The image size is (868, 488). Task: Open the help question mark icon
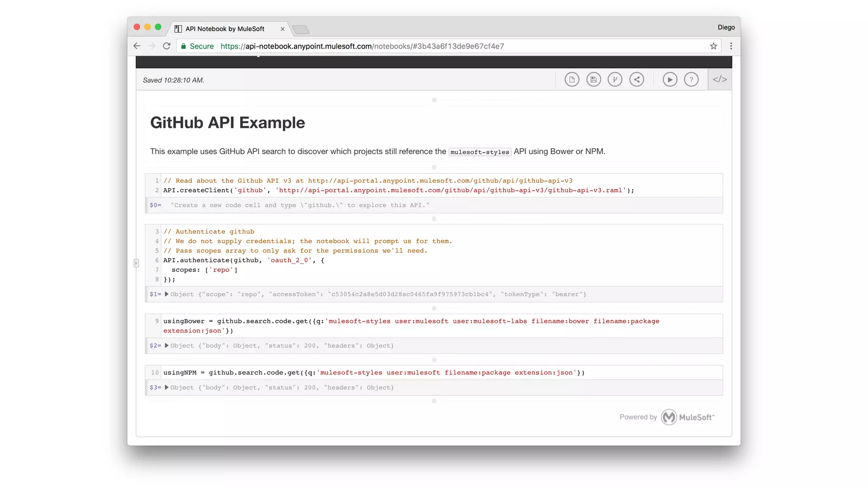pyautogui.click(x=691, y=80)
